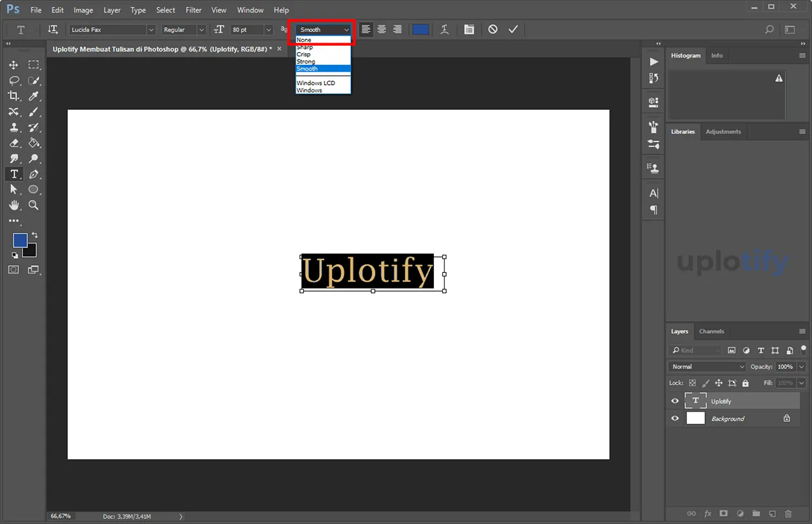Hide the Background layer

tap(675, 419)
